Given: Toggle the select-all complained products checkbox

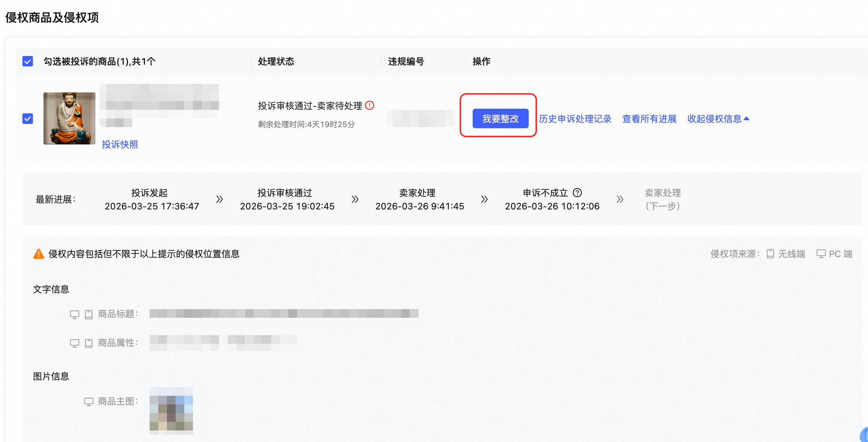Looking at the screenshot, I should coord(28,61).
